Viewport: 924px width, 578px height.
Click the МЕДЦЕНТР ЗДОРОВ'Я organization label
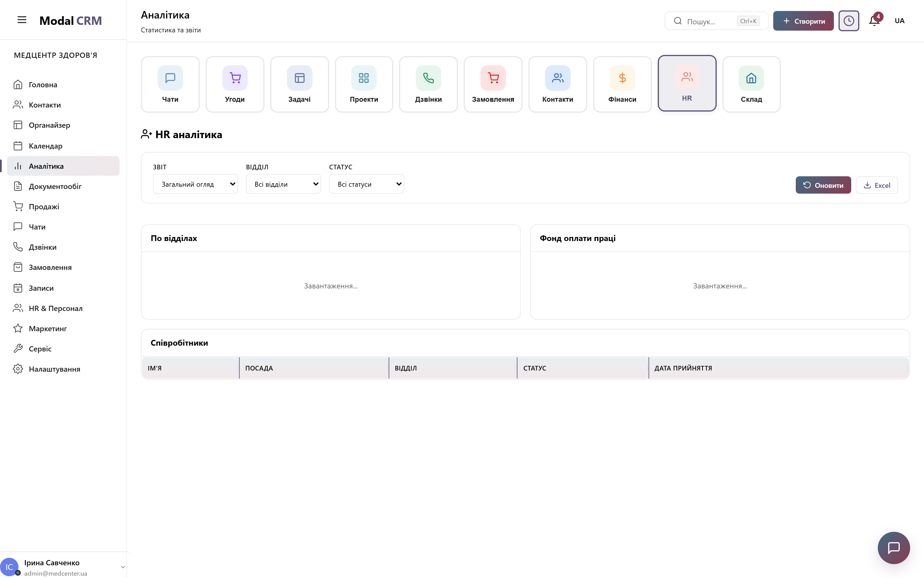[56, 55]
